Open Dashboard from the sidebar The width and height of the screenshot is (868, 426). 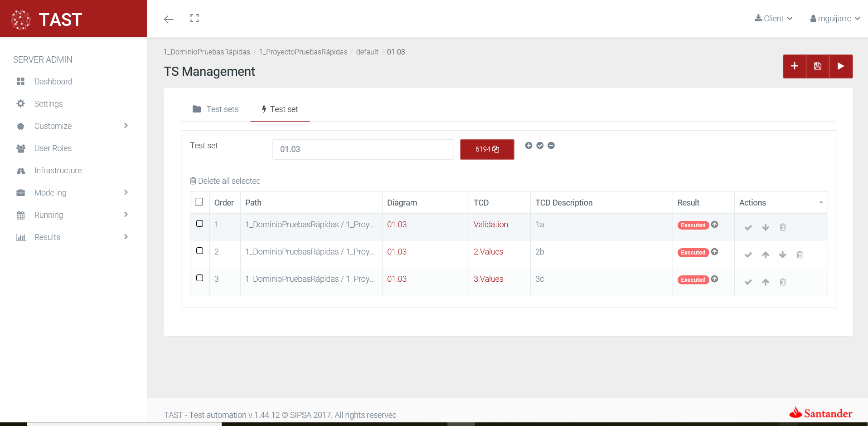coord(53,82)
